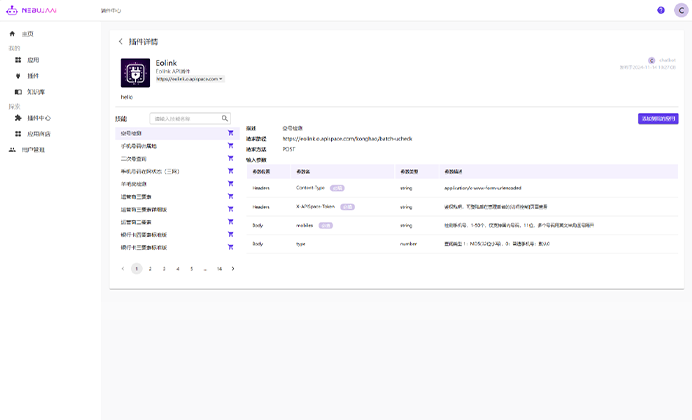Viewport: 692px width, 420px height.
Task: Open 用户管理 in the sidebar
Action: [33, 149]
